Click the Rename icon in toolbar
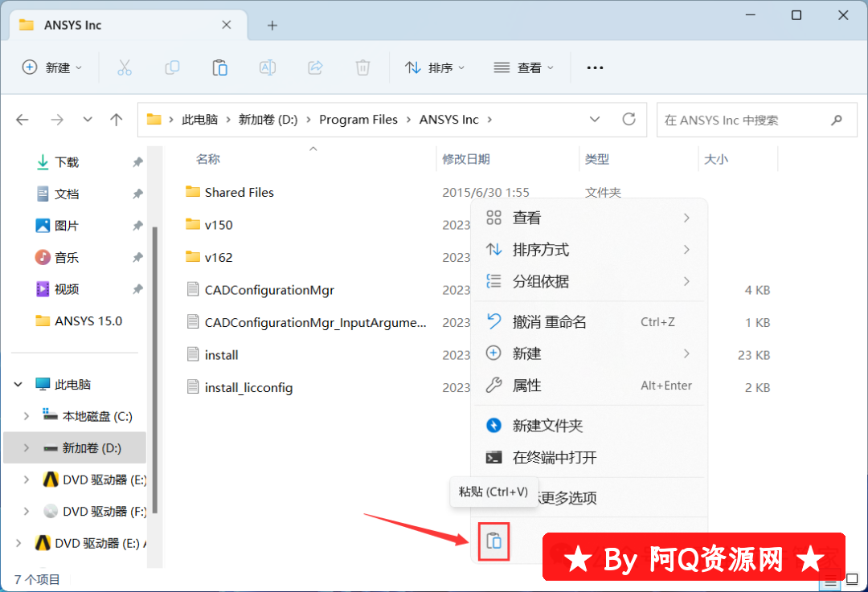The width and height of the screenshot is (868, 592). [268, 67]
